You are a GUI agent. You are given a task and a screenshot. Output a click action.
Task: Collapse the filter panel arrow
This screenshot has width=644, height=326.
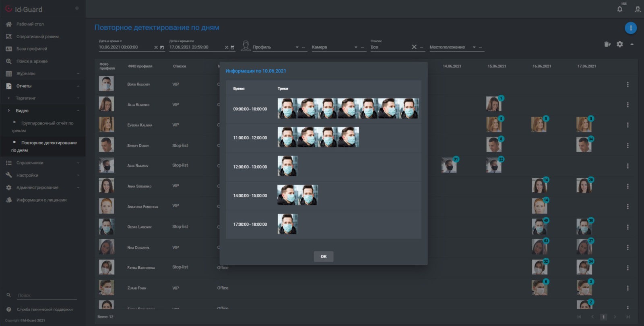632,44
